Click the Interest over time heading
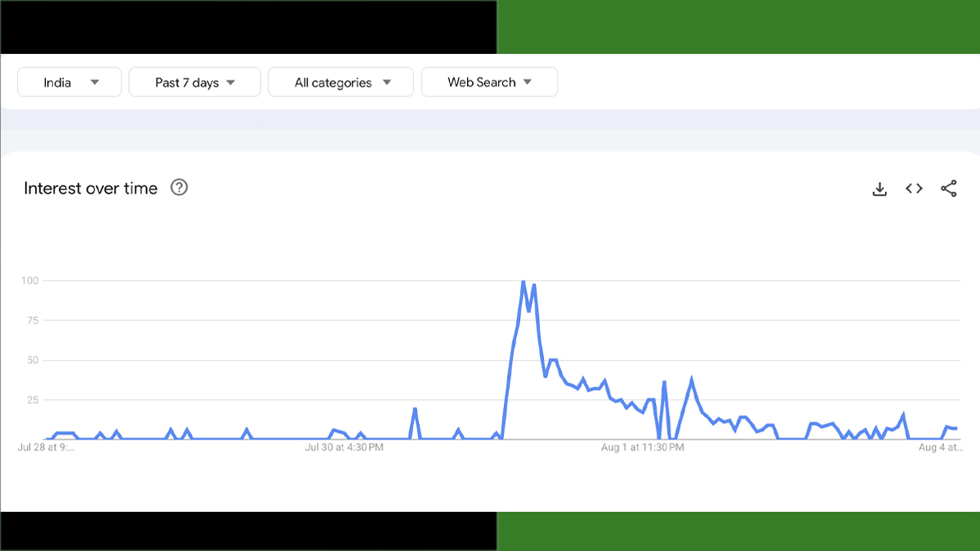Image resolution: width=980 pixels, height=551 pixels. (x=91, y=189)
